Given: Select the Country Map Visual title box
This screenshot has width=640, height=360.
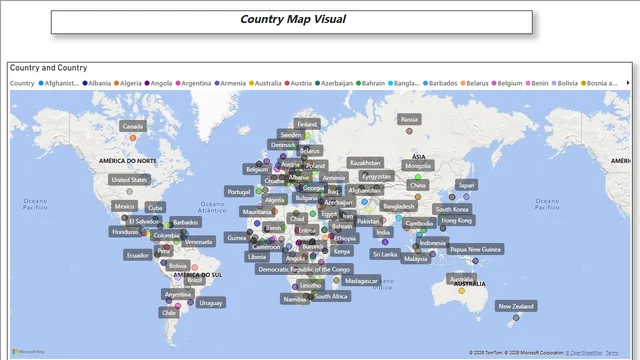Looking at the screenshot, I should click(x=292, y=22).
